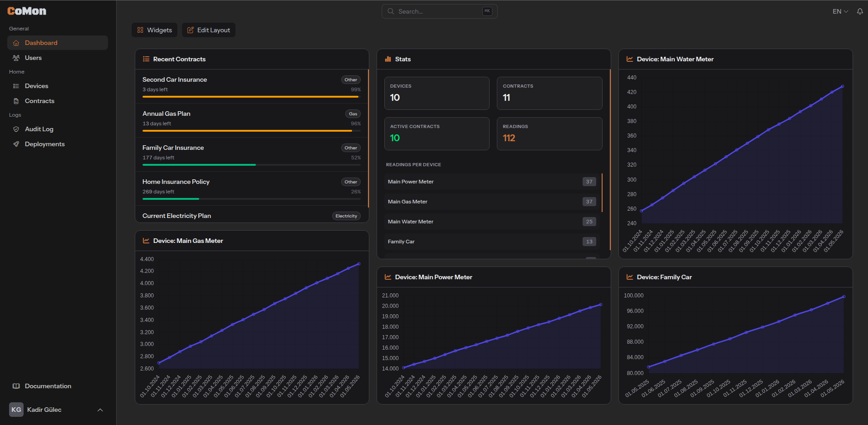
Task: Click the Contracts stat card
Action: click(x=549, y=93)
